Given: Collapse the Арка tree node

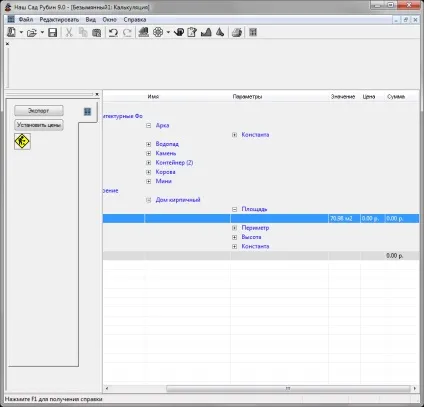Looking at the screenshot, I should click(x=149, y=125).
